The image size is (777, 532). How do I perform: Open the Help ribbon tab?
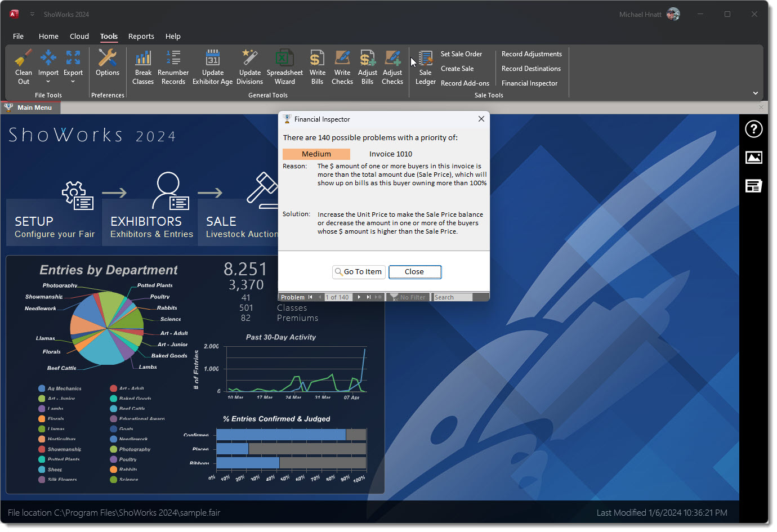coord(173,36)
